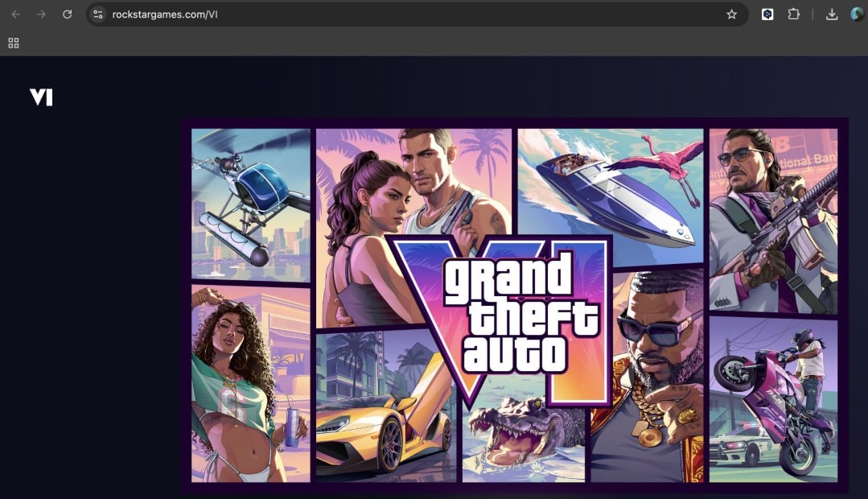Open site information icon in address bar

98,14
